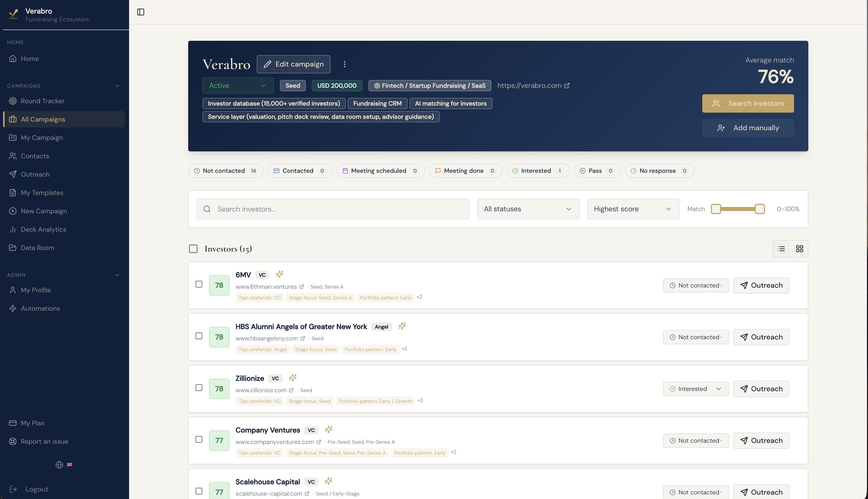Open campaign more options kebab menu

344,64
